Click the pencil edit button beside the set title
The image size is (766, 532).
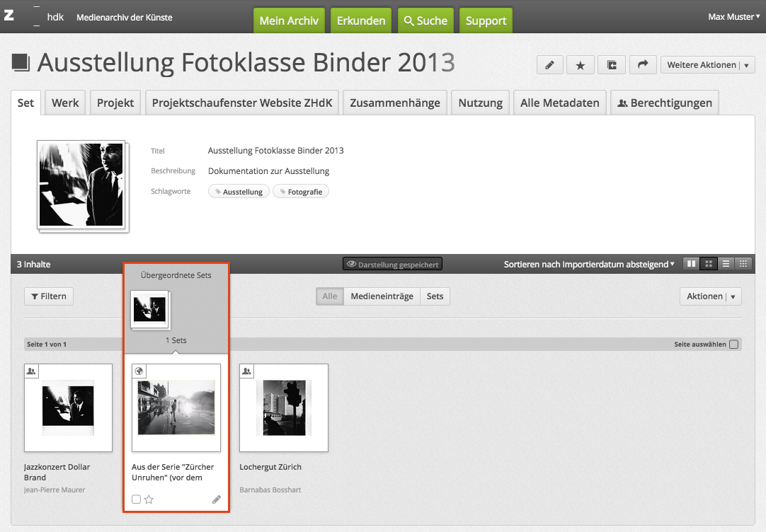click(550, 65)
